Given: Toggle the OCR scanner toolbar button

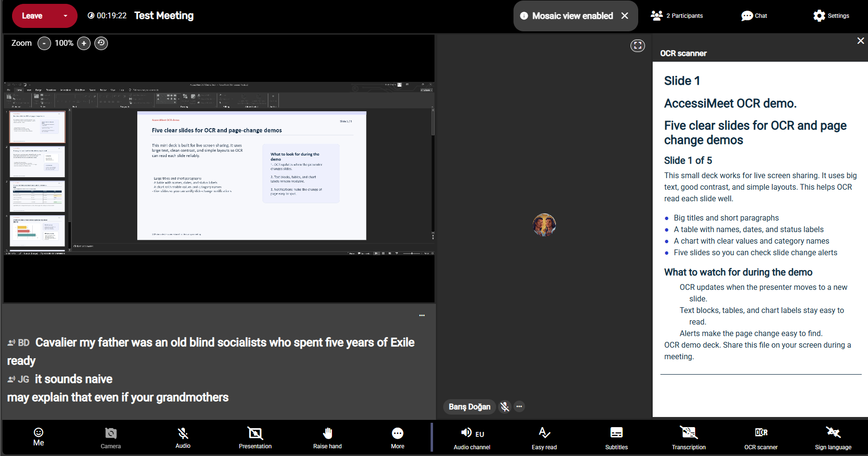Looking at the screenshot, I should (761, 438).
